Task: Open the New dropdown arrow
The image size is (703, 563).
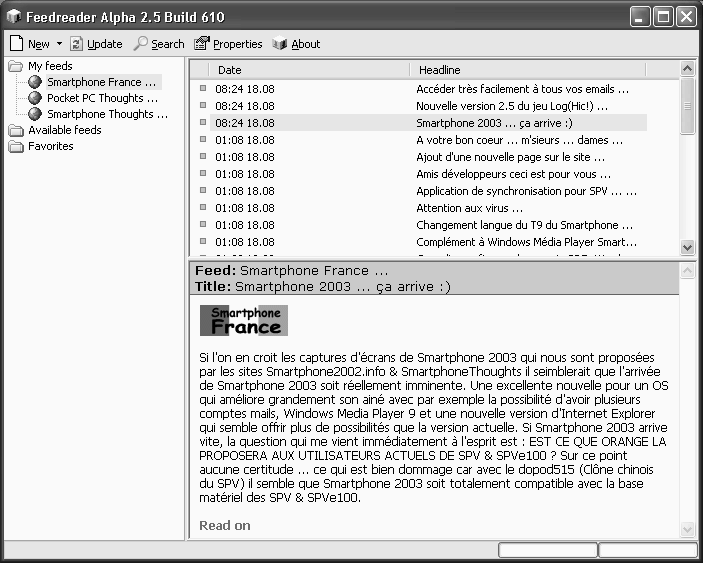Action: 59,44
